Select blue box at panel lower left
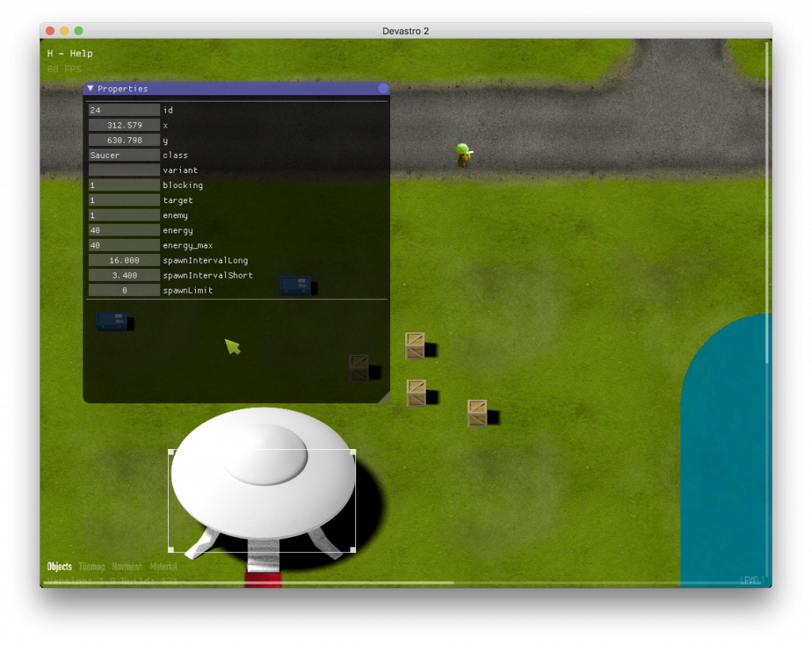Viewport: 812px width, 645px height. click(112, 321)
